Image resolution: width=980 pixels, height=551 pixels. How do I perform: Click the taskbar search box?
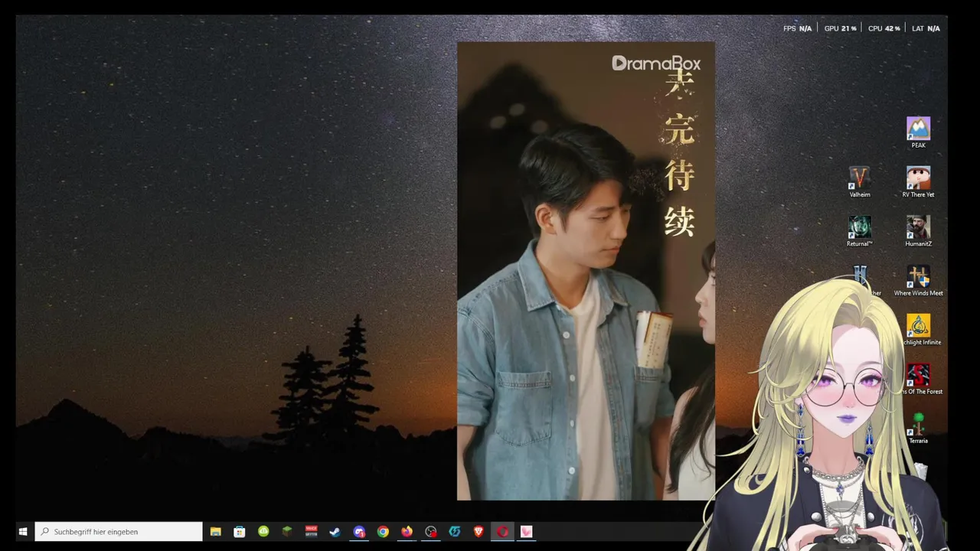click(119, 531)
